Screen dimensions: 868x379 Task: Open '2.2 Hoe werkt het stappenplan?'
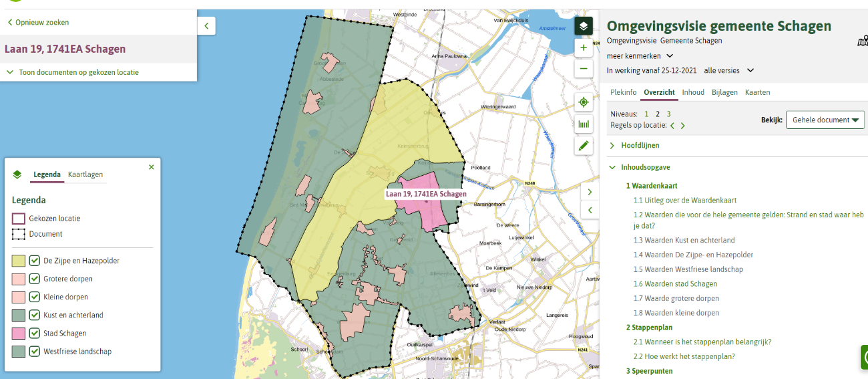point(684,356)
